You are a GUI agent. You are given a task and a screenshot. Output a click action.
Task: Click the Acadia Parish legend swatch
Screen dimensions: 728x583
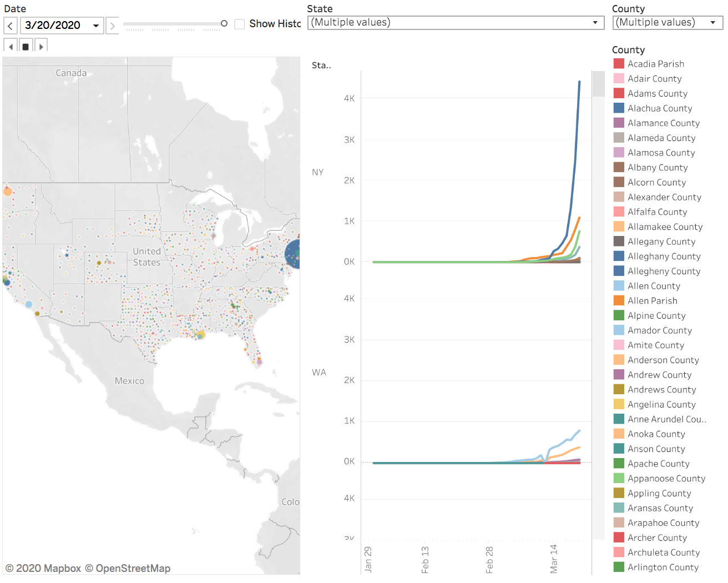[x=619, y=63]
